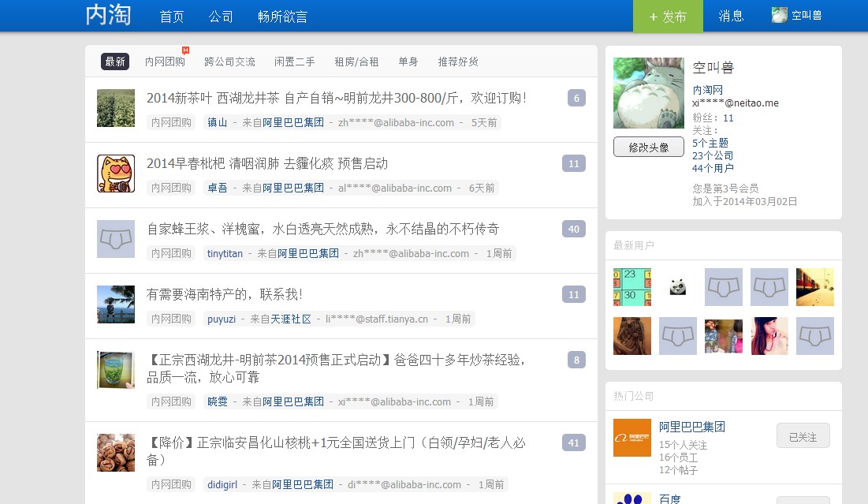
Task: Toggle 已关注 button for 阿里巴巴集团
Action: (803, 437)
